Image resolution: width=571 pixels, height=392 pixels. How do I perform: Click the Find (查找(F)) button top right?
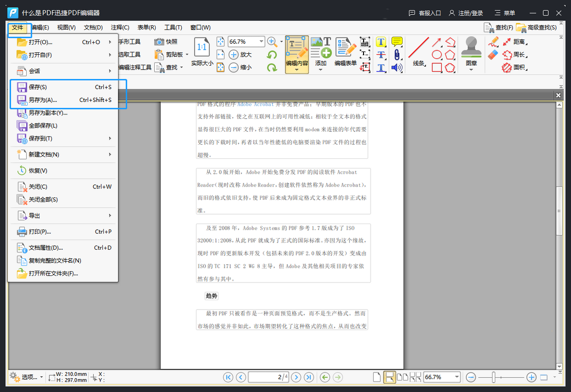click(x=499, y=28)
